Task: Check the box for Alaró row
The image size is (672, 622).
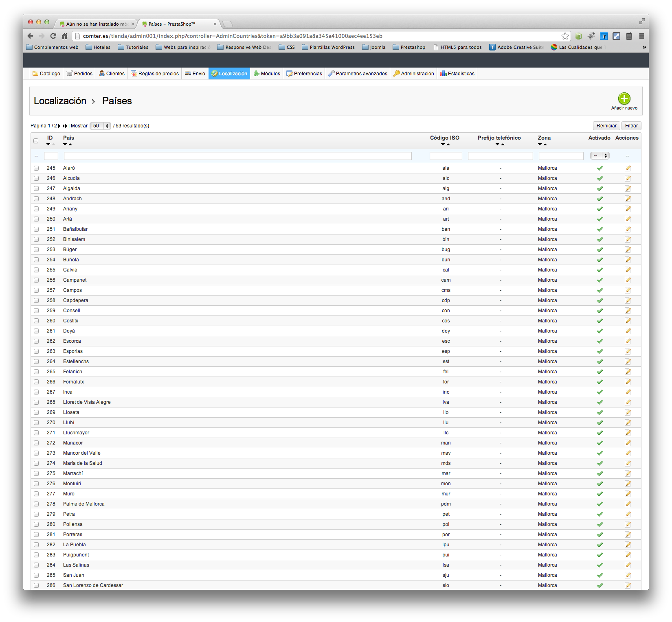Action: [36, 168]
